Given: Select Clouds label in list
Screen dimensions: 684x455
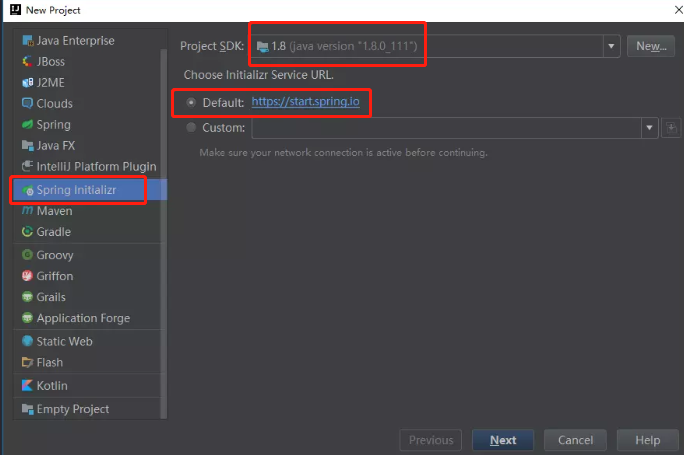Looking at the screenshot, I should point(55,103).
